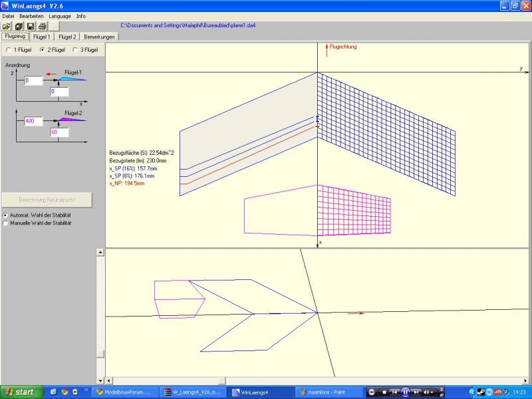This screenshot has height=399, width=532.
Task: Switch to the naamloos - Paint taskbar window
Action: (328, 392)
